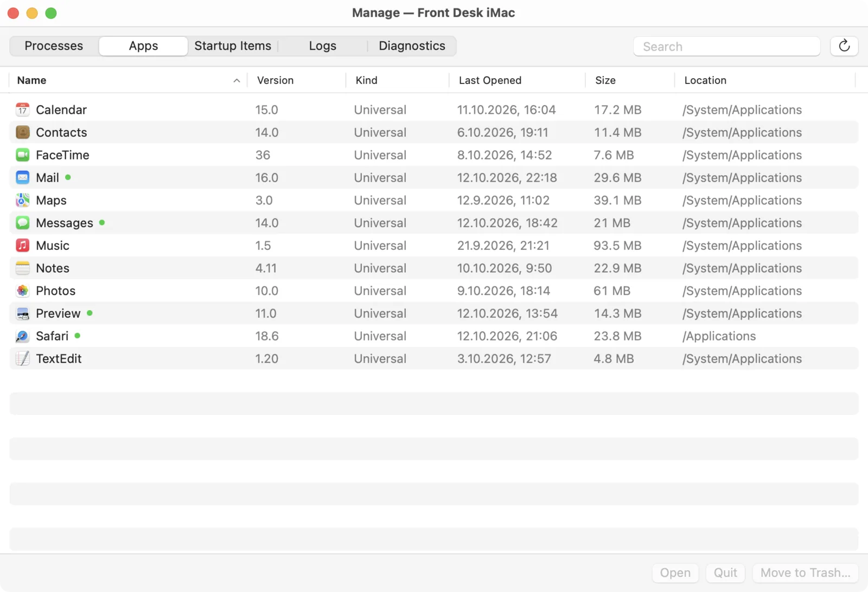Switch to the Processes tab
The width and height of the screenshot is (868, 592).
[x=54, y=46]
